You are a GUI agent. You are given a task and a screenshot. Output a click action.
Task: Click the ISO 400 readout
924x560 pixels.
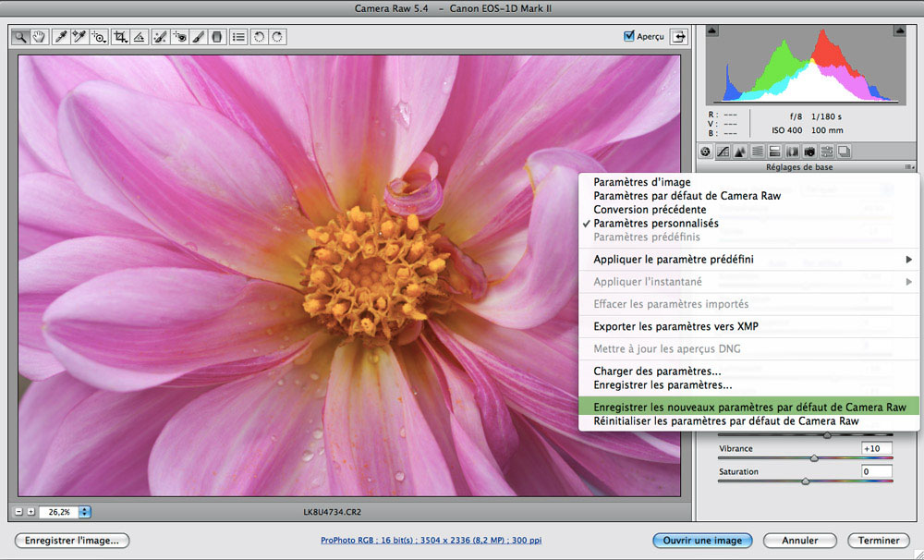(x=786, y=130)
